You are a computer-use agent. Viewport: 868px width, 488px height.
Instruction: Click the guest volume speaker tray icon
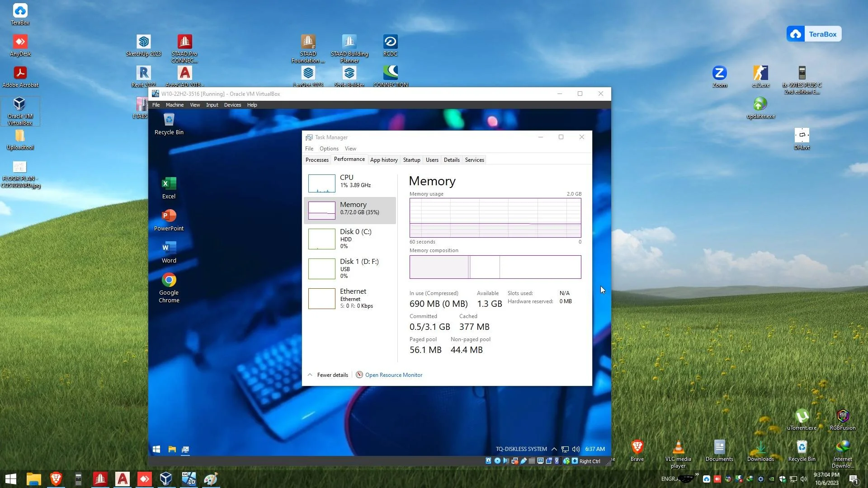click(x=576, y=449)
